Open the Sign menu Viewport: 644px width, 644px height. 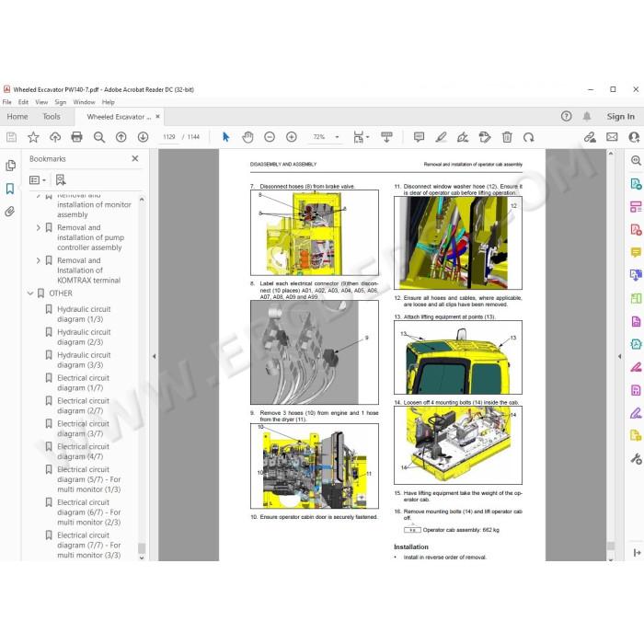click(61, 102)
